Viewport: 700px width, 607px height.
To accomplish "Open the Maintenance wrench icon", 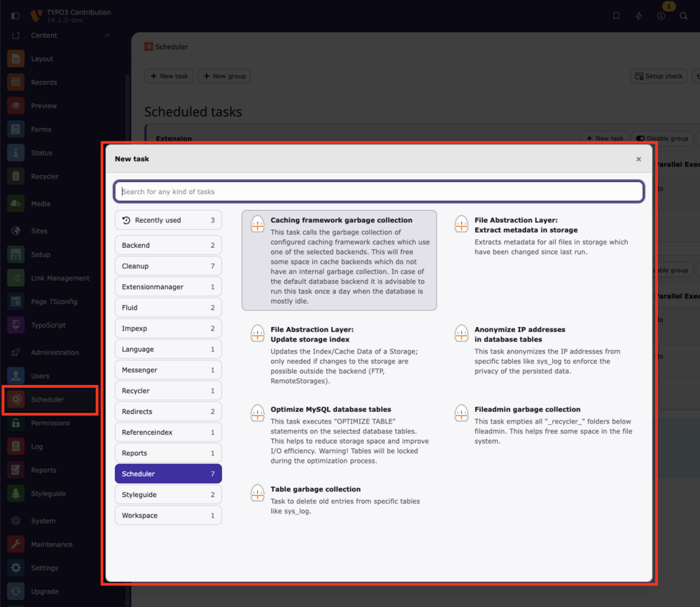I will (x=15, y=545).
